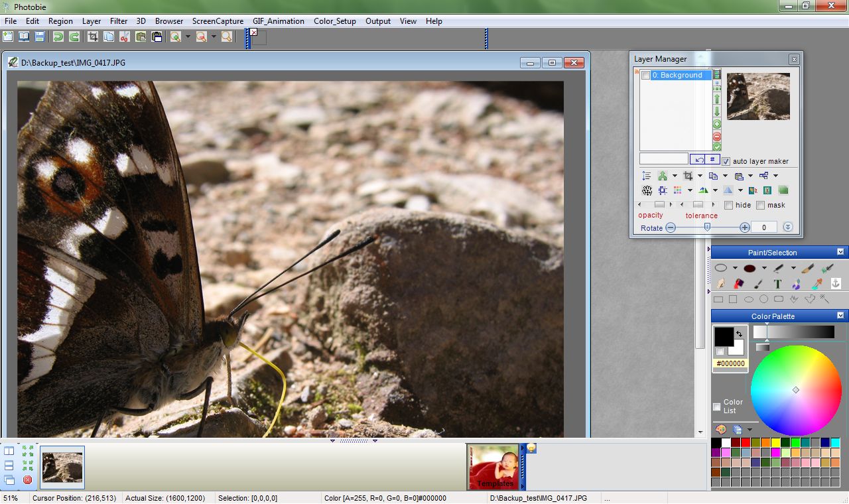This screenshot has width=849, height=504.
Task: Select the Text tool in Paint/Selection panel
Action: (777, 283)
